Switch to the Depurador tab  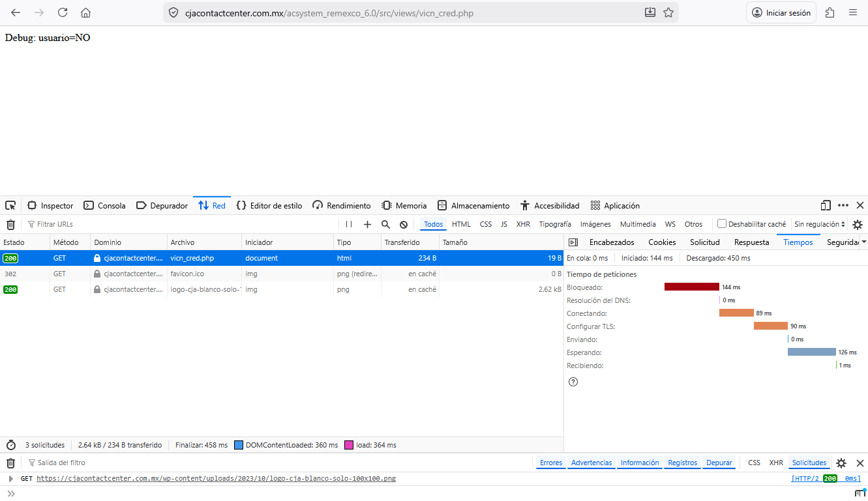[162, 205]
